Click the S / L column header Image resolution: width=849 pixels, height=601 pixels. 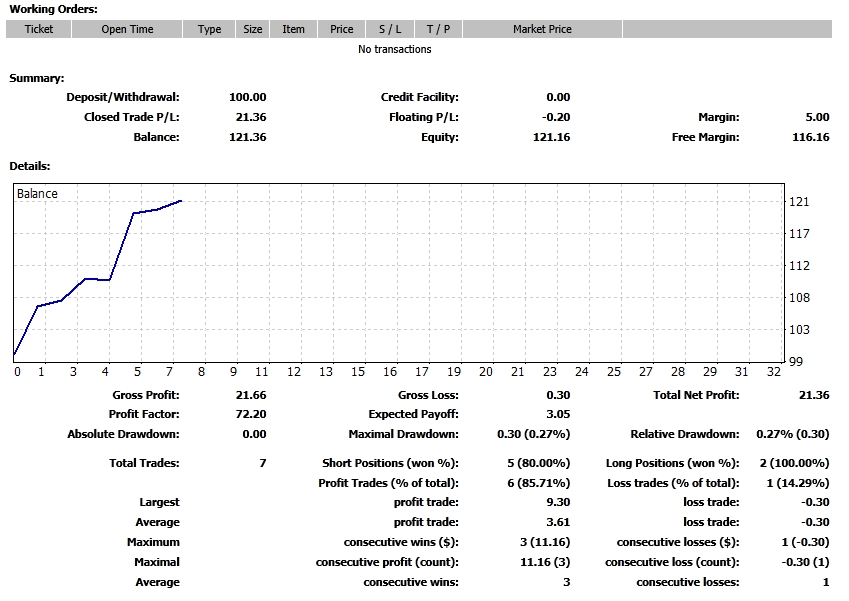(390, 29)
